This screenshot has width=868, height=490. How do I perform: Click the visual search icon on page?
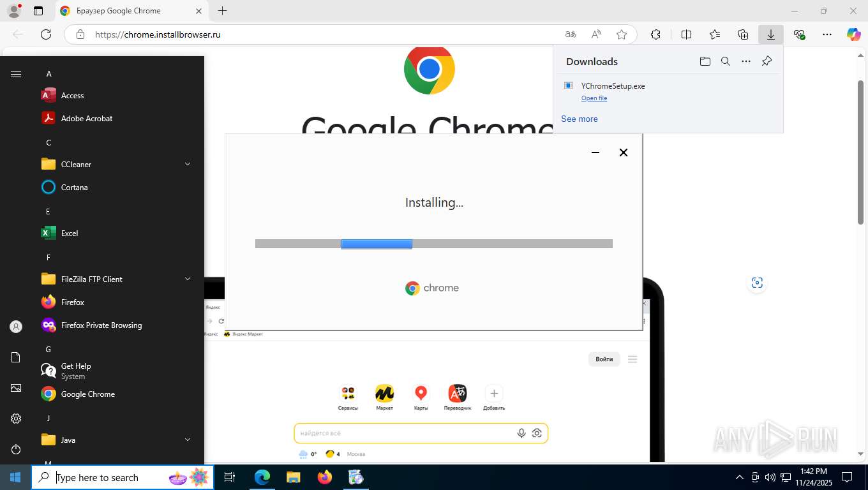(x=757, y=283)
